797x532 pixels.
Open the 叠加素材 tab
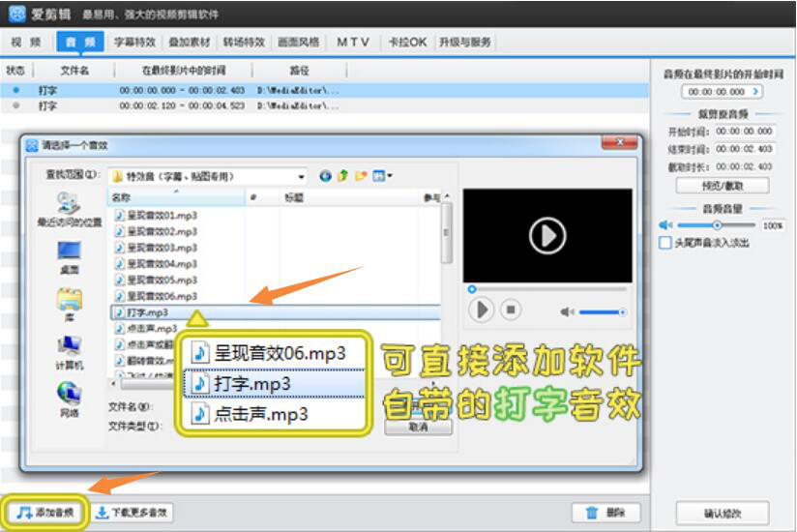[x=189, y=43]
